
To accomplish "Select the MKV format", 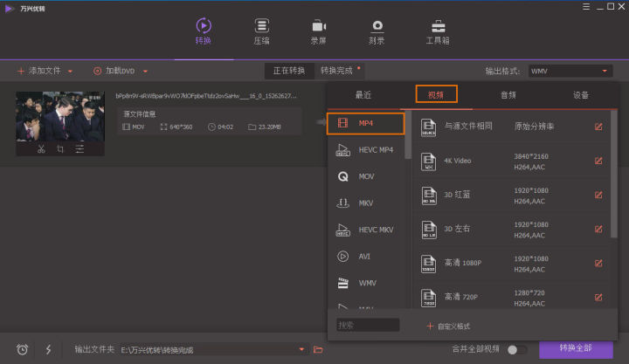I will tap(366, 203).
